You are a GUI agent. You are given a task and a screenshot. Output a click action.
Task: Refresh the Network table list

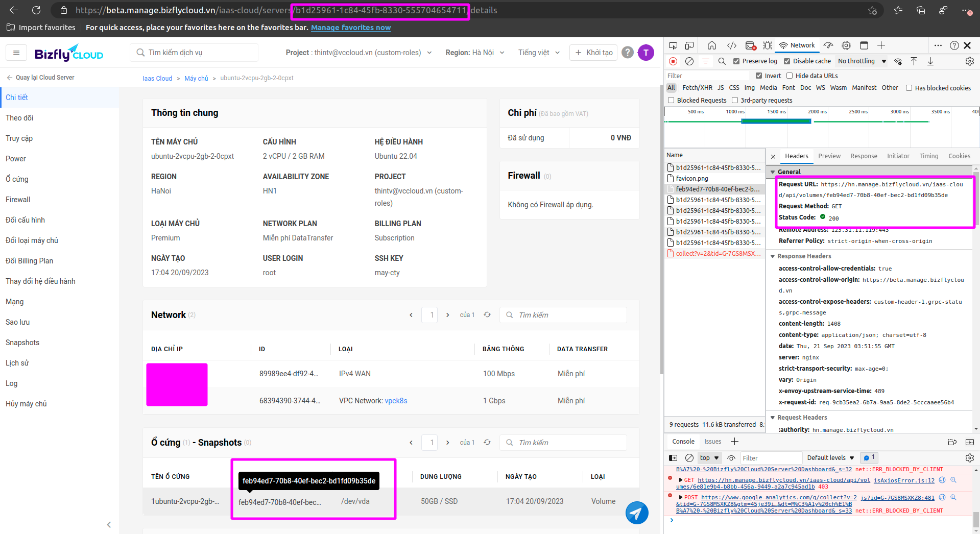coord(487,315)
